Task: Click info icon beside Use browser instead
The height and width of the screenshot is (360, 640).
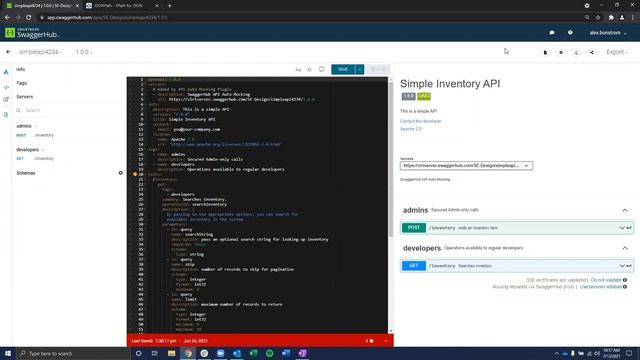Action: point(625,287)
